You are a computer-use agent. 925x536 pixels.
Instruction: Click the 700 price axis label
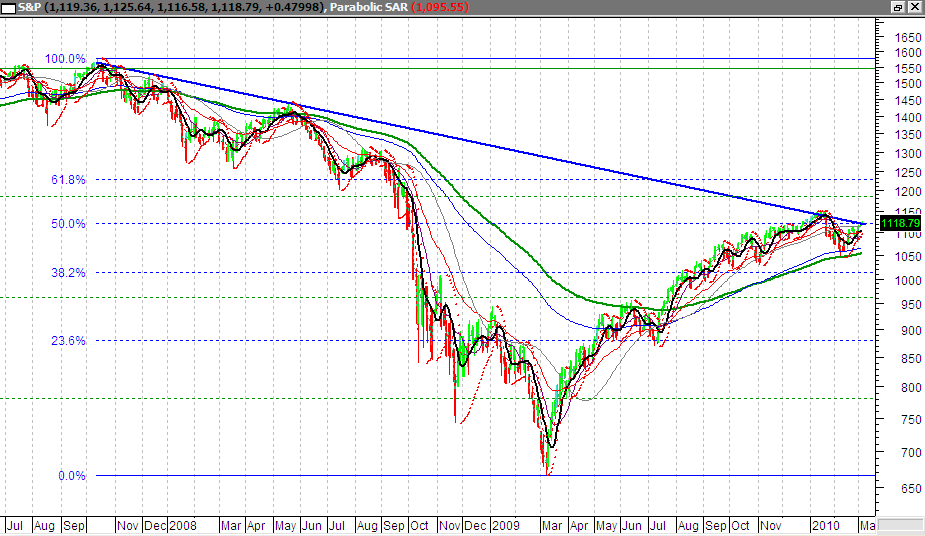pyautogui.click(x=911, y=452)
